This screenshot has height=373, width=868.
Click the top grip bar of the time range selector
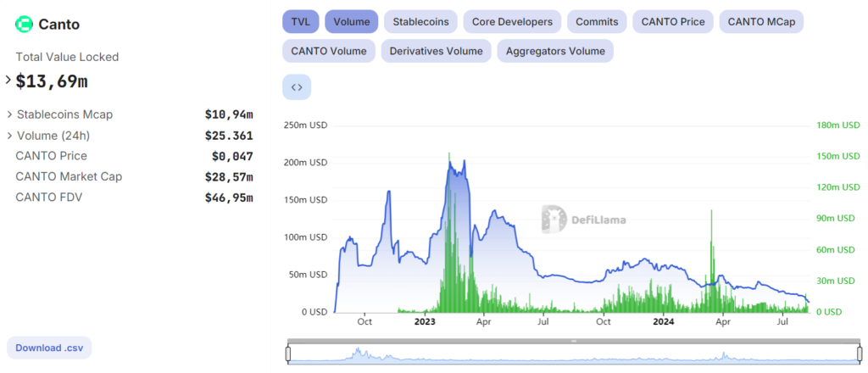(x=574, y=341)
